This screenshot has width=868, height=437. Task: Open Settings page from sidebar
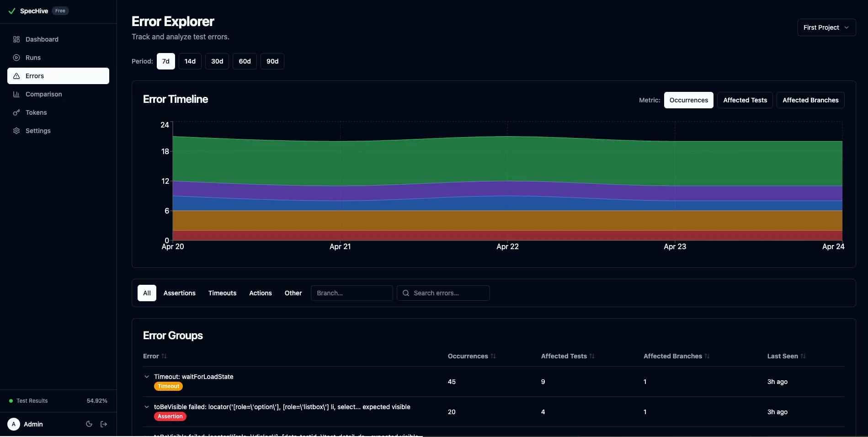pyautogui.click(x=58, y=131)
